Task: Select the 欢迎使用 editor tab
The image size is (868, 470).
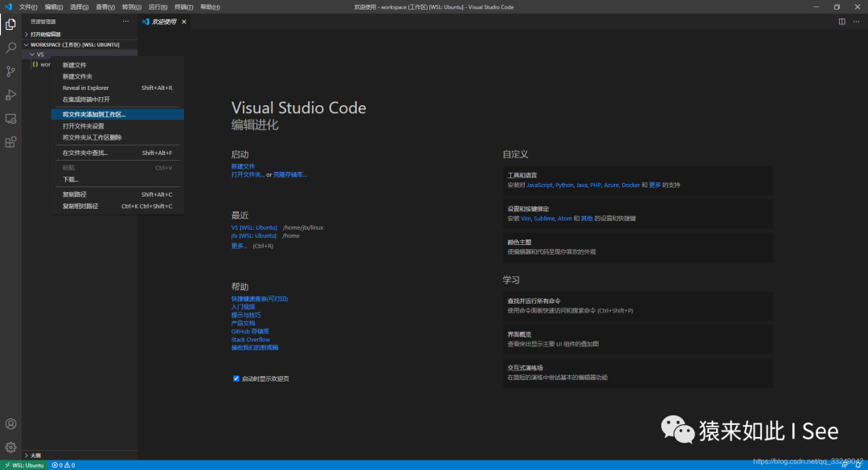Action: point(164,22)
